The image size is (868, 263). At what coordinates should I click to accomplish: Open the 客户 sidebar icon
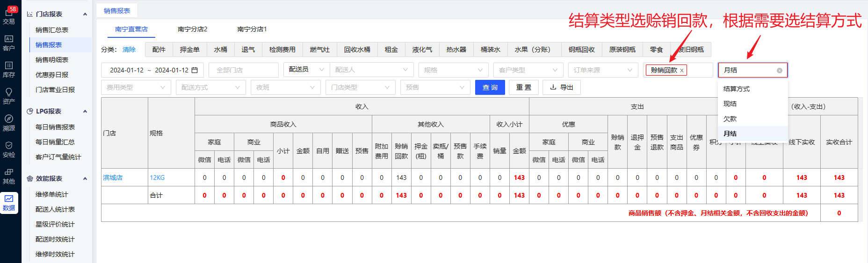click(9, 43)
